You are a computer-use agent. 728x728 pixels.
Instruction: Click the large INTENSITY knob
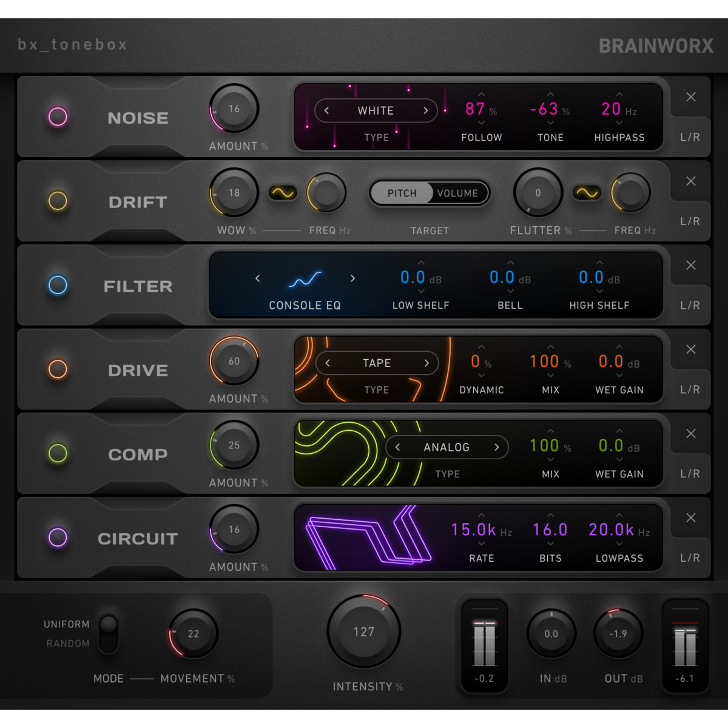[x=364, y=632]
